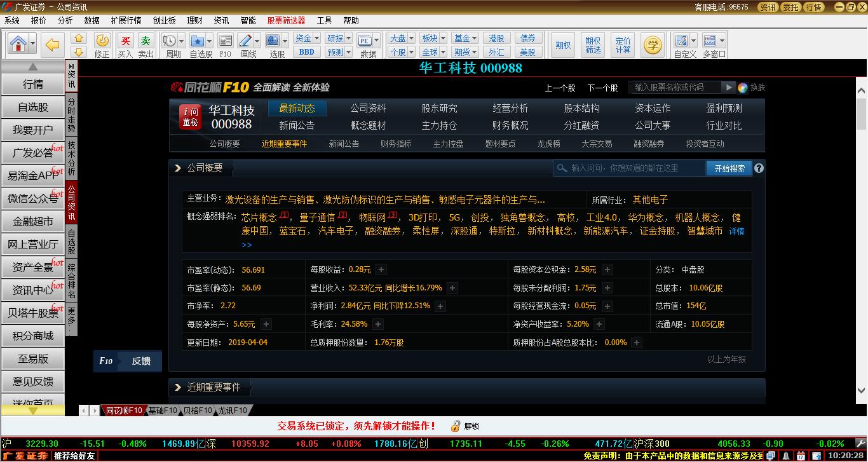Click the alert bell icon in status bar
Viewport: 868px width, 462px height.
coord(785,455)
